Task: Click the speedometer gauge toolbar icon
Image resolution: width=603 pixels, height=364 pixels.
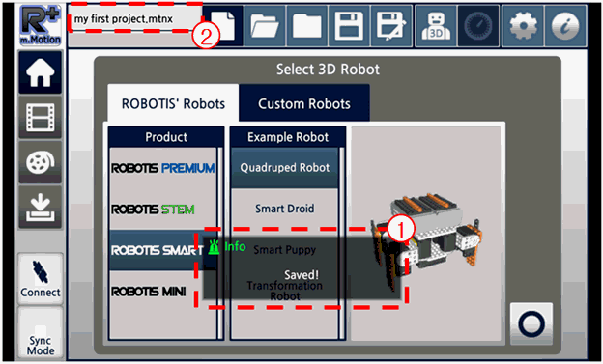Action: pos(478,26)
